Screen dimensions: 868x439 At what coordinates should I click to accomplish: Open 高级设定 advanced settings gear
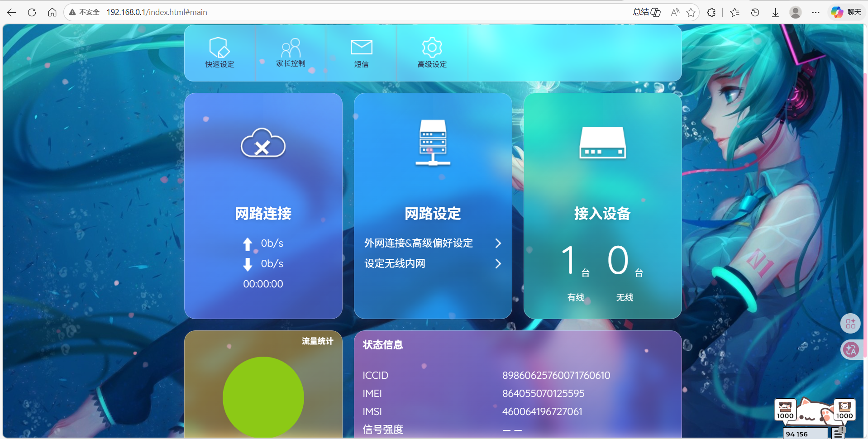(432, 52)
